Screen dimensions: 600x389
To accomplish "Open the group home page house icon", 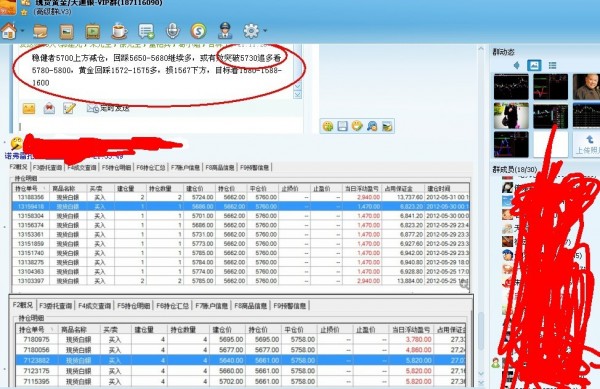I will click(x=9, y=31).
